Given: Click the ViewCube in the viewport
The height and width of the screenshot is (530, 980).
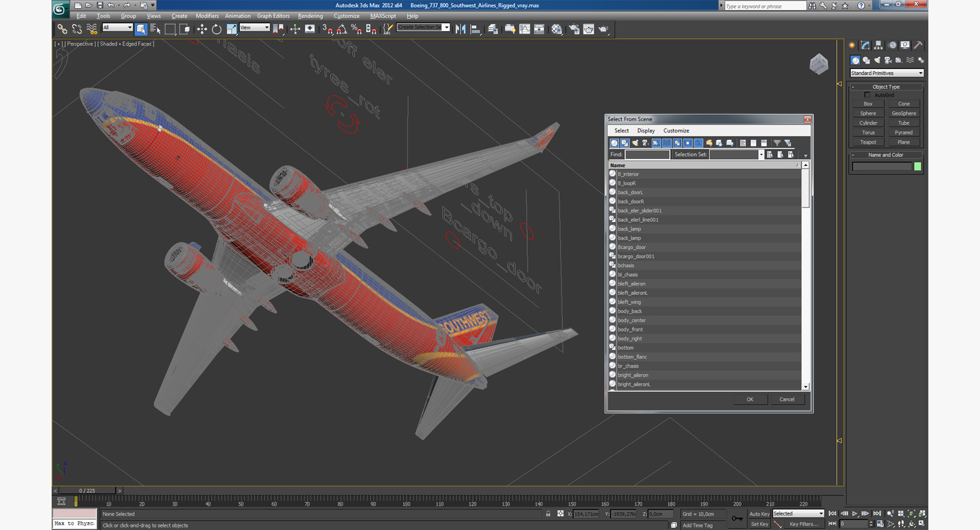Looking at the screenshot, I should click(x=819, y=64).
